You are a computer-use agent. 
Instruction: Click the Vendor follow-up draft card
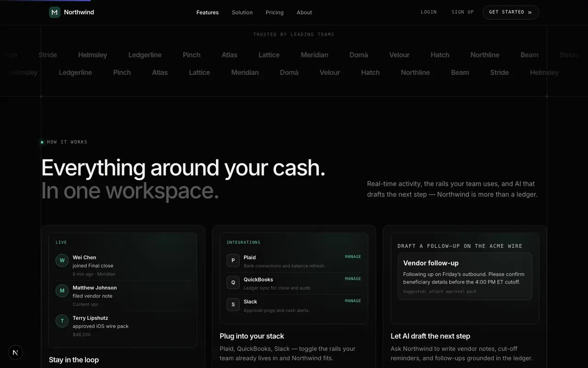pos(465,276)
